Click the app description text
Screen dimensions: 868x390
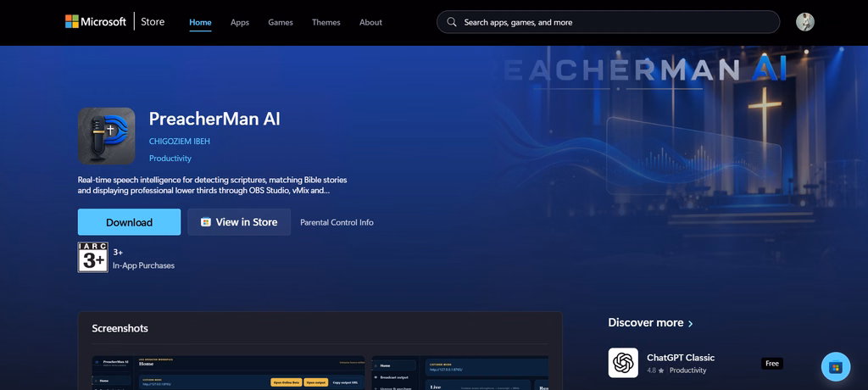point(213,186)
